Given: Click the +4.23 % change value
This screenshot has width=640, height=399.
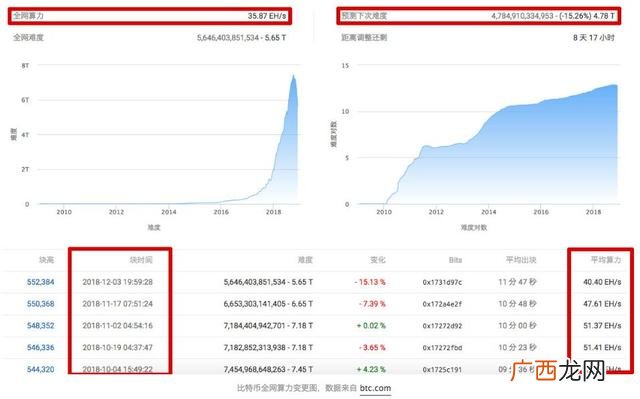Looking at the screenshot, I should [x=371, y=369].
